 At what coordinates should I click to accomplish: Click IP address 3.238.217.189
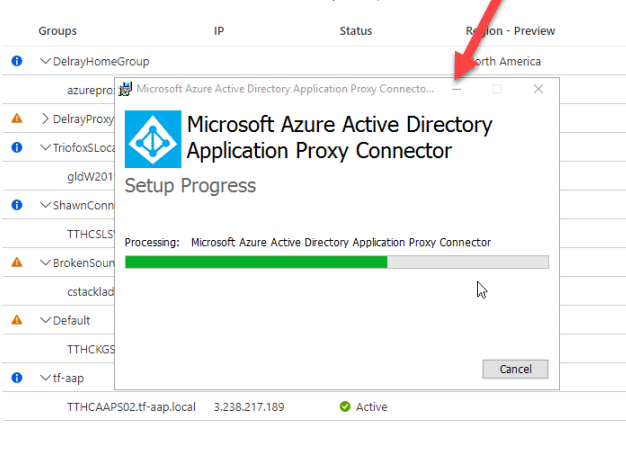coord(249,407)
